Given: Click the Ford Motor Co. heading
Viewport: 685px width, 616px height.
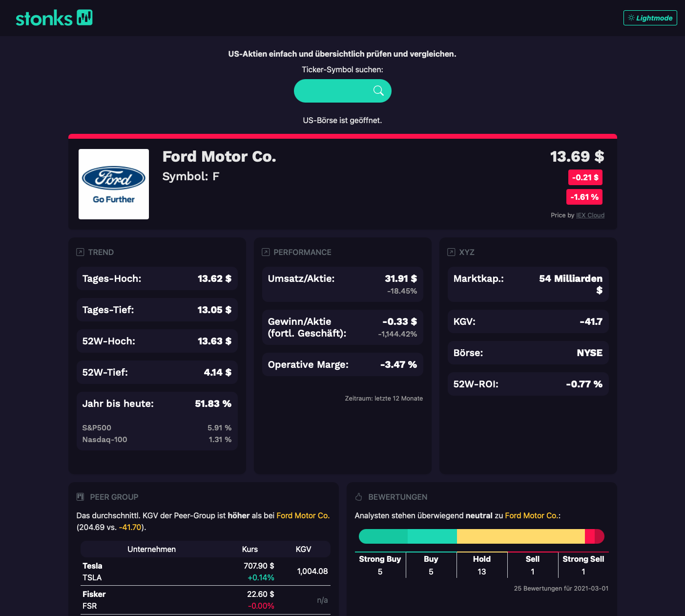Looking at the screenshot, I should click(x=219, y=156).
